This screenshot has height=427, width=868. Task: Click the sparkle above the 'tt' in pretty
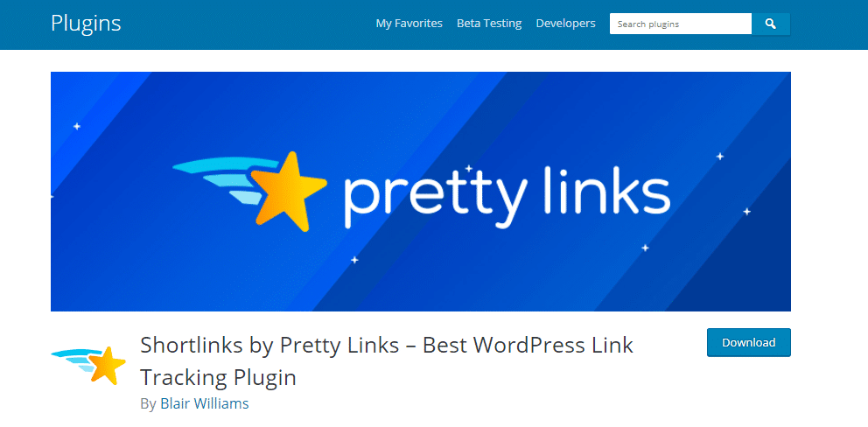tap(468, 168)
